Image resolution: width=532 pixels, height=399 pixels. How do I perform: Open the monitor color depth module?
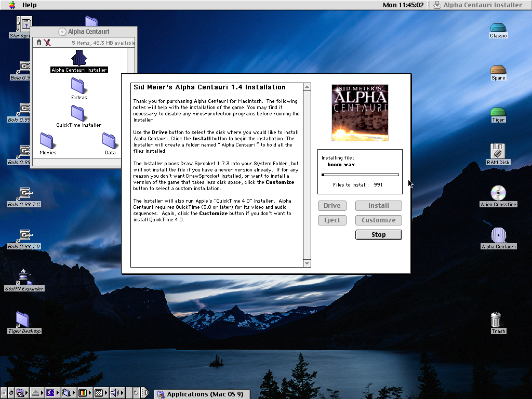point(85,393)
